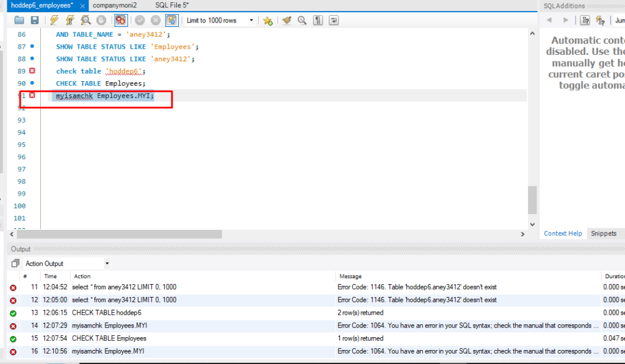Click the '2 row(s) returned' message
This screenshot has width=625, height=364.
point(360,313)
